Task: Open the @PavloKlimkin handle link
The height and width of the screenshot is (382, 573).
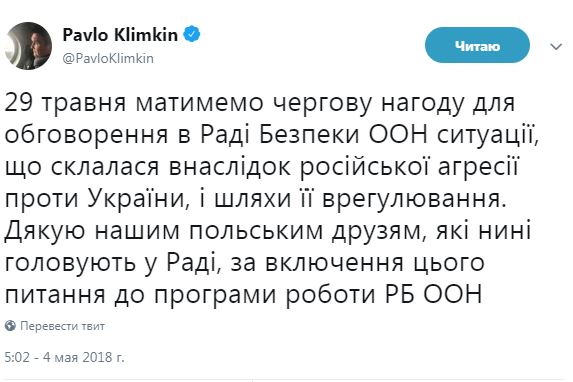Action: click(x=108, y=58)
